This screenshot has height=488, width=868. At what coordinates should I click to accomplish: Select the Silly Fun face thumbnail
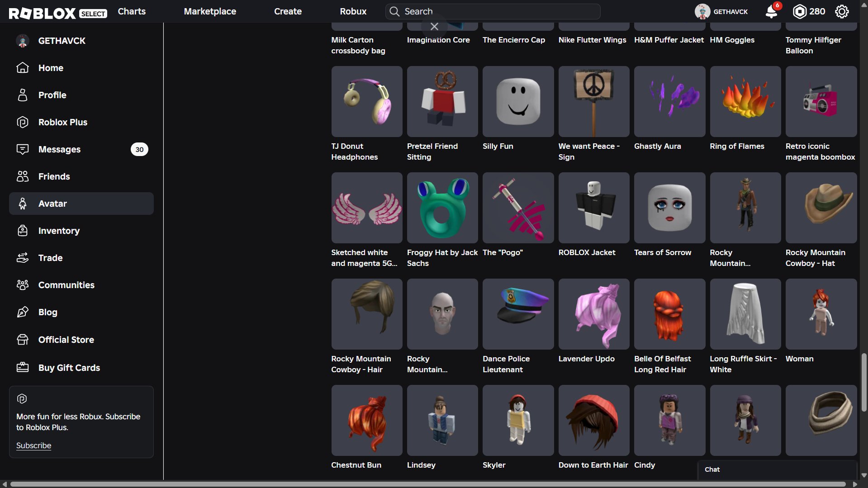point(518,102)
